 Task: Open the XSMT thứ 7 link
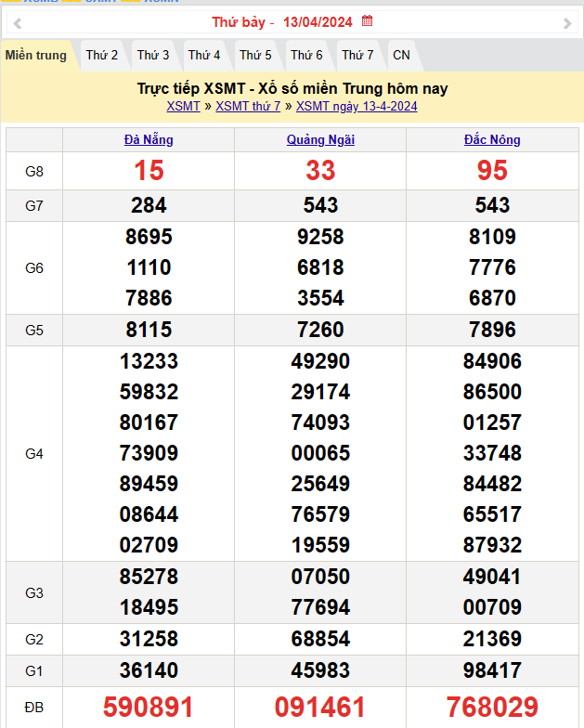pyautogui.click(x=248, y=106)
